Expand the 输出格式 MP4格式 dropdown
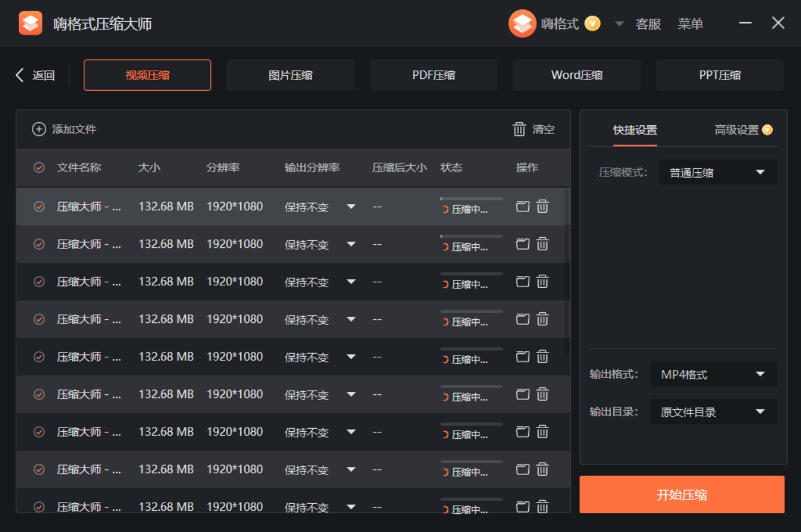Viewport: 801px width, 532px height. click(713, 374)
